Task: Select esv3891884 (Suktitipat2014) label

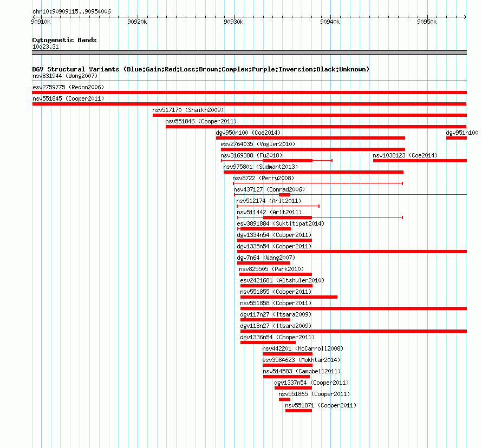Action: [x=281, y=223]
